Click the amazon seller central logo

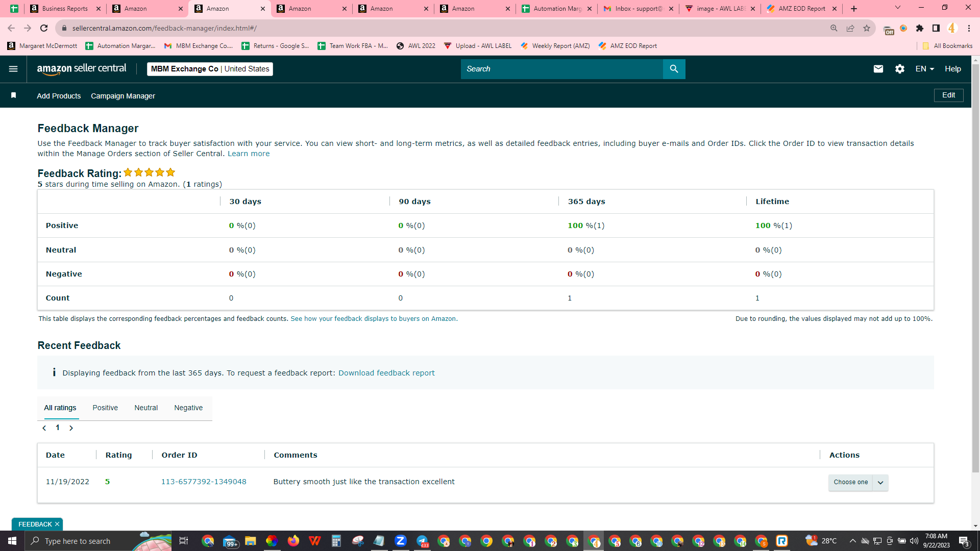[82, 69]
